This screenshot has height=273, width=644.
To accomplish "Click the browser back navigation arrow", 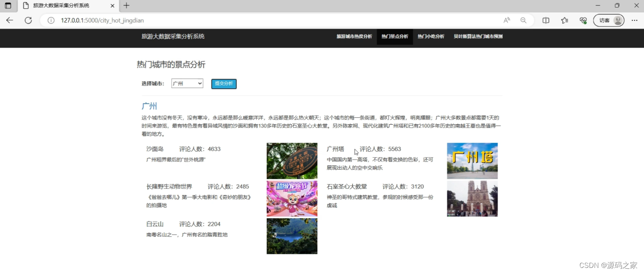I will (9, 20).
